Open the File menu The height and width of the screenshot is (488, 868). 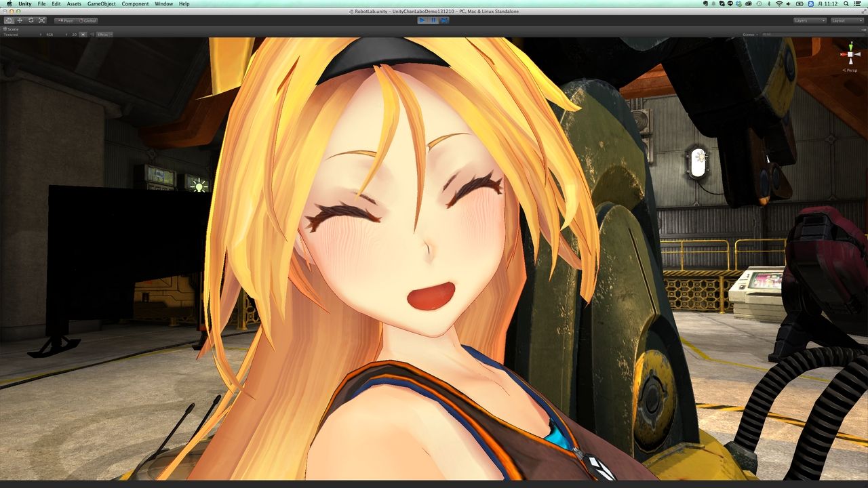(x=42, y=4)
